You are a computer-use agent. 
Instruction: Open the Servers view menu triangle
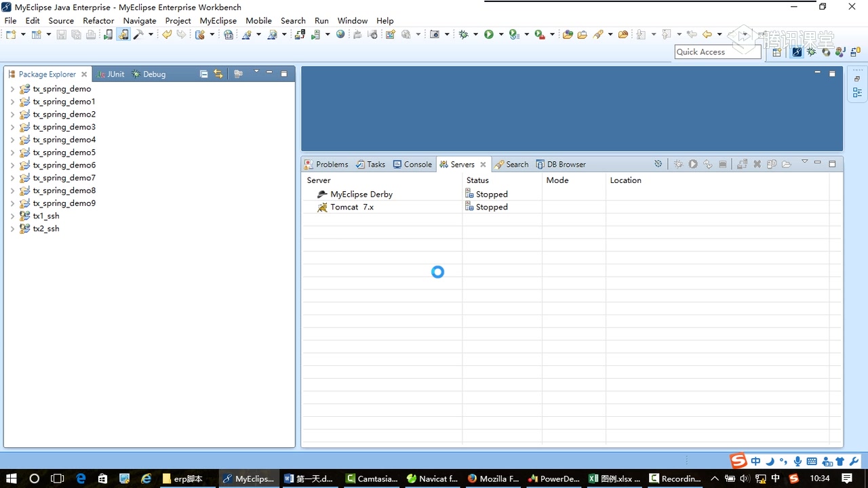[x=805, y=162]
